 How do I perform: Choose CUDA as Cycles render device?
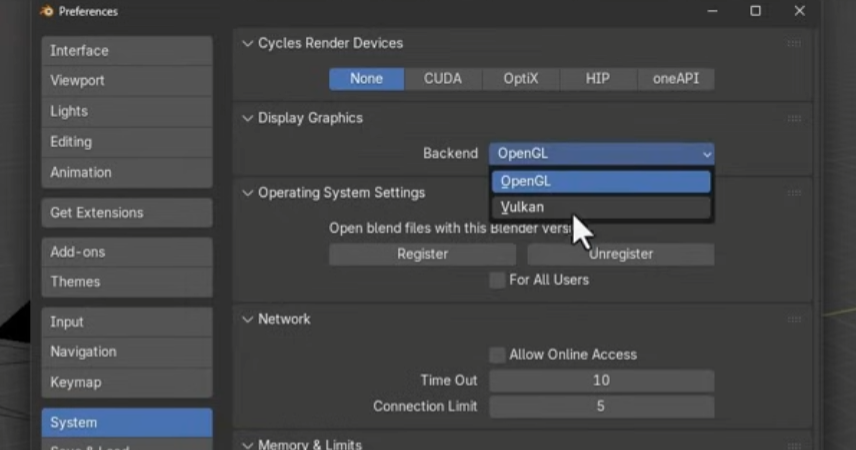443,79
